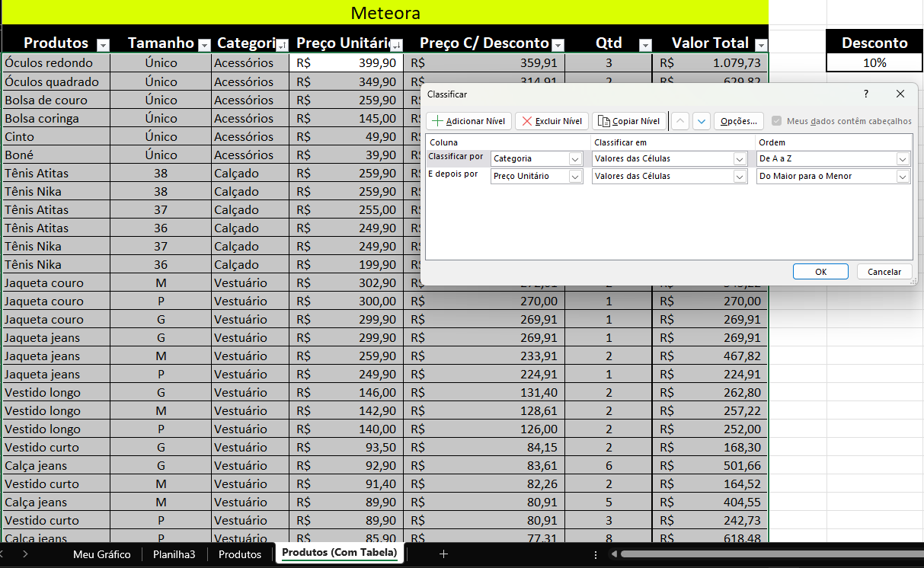Switch to Planilha3 sheet tab
The width and height of the screenshot is (924, 568).
[174, 554]
